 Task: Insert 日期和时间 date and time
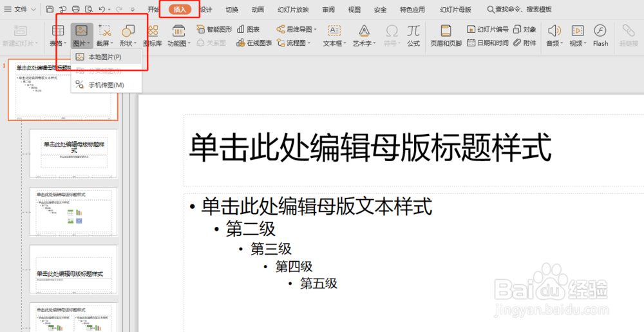point(488,43)
